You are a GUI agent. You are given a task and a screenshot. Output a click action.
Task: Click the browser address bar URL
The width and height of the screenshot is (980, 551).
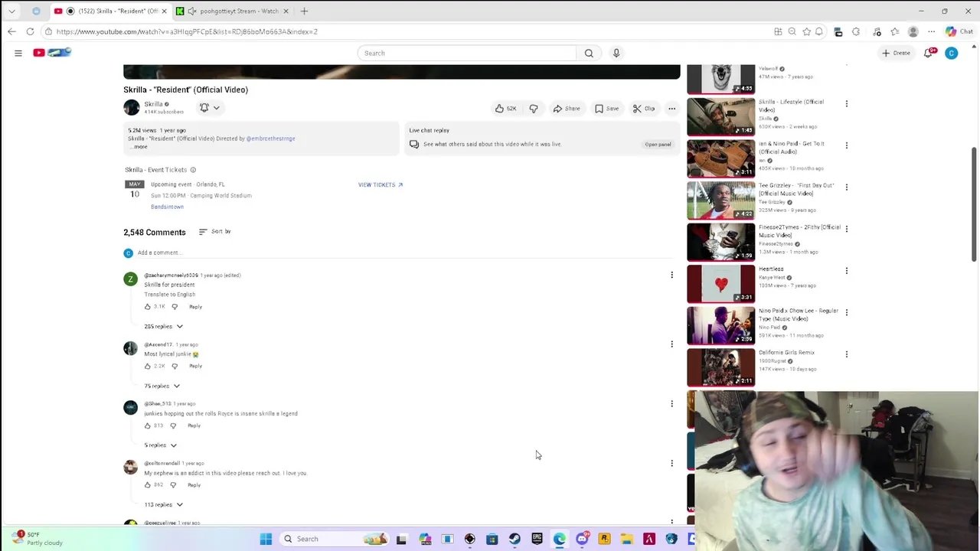click(x=187, y=31)
